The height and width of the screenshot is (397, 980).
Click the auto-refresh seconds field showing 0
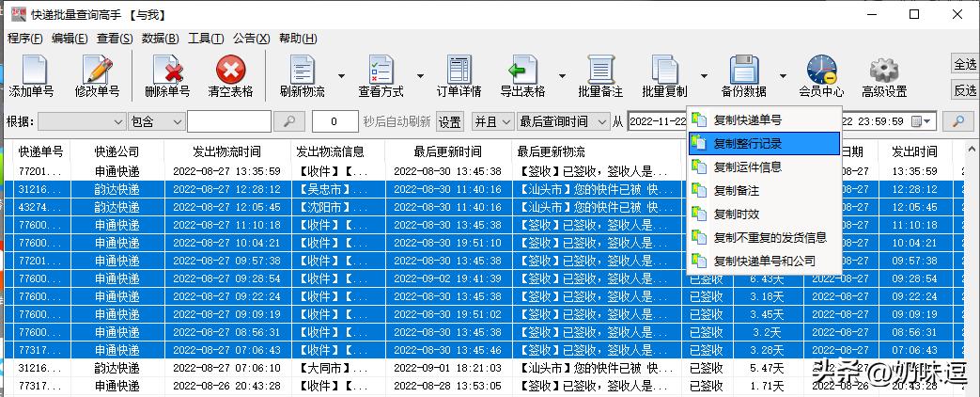coord(334,121)
